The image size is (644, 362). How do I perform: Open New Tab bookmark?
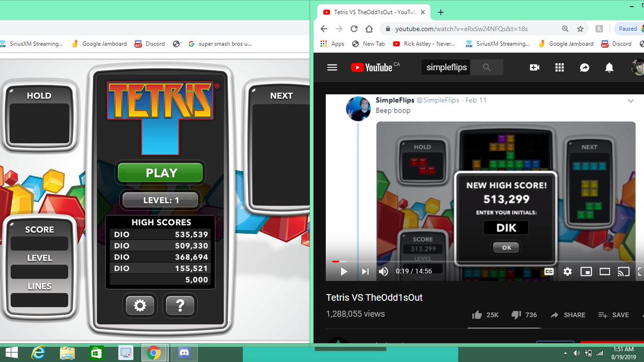coord(368,44)
